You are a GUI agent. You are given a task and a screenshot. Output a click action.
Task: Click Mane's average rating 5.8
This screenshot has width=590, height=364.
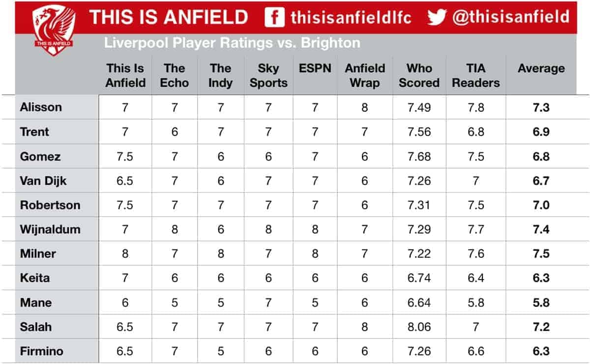tap(541, 303)
